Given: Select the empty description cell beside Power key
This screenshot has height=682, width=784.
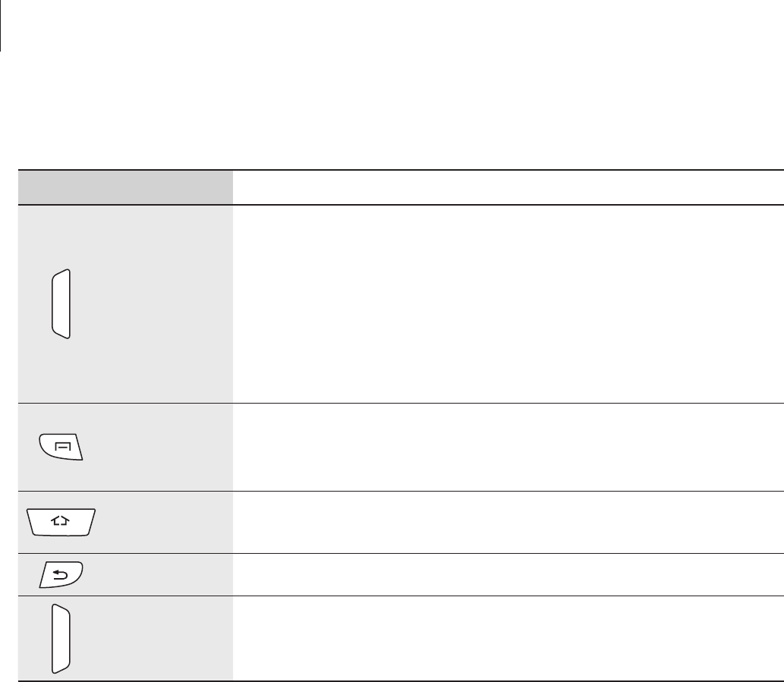Looking at the screenshot, I should pos(508,303).
